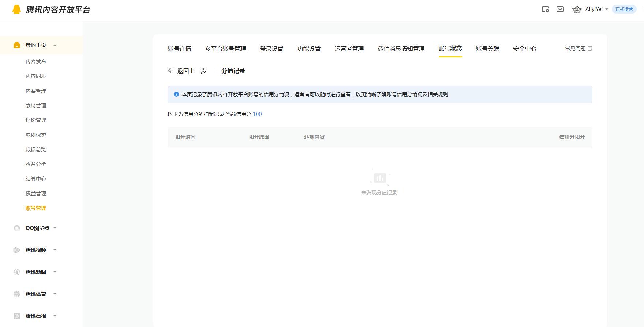Click the back arrow icon beside 返回上一步
The height and width of the screenshot is (327, 644).
171,70
